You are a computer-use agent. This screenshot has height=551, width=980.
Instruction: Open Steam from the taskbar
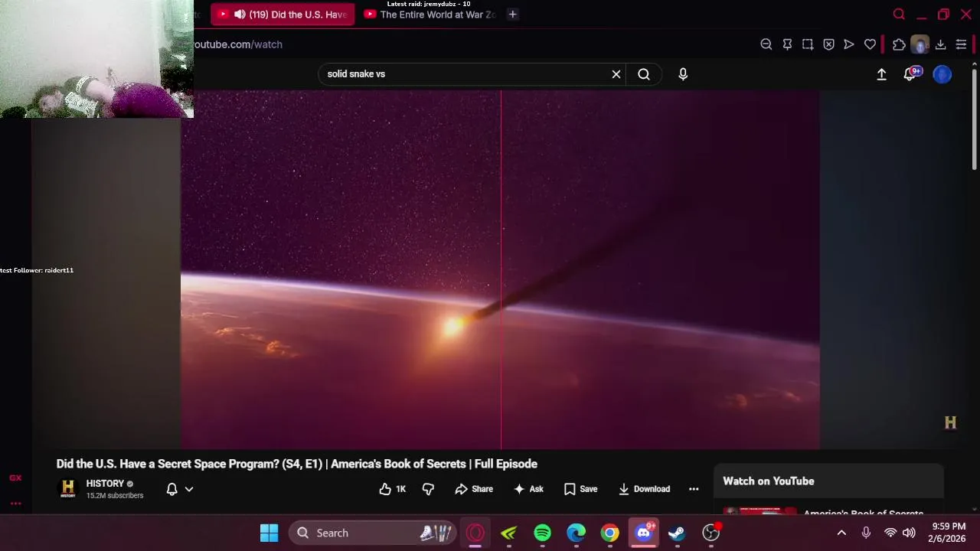pyautogui.click(x=678, y=533)
